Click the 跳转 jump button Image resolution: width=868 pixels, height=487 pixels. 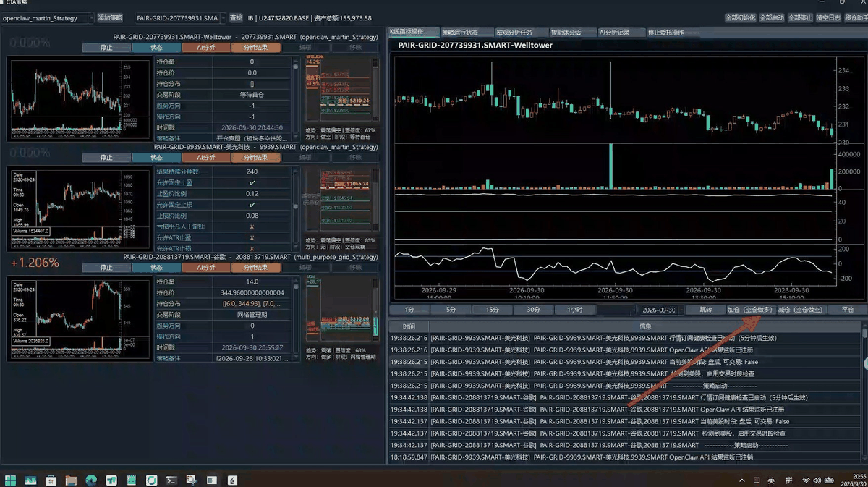click(705, 310)
